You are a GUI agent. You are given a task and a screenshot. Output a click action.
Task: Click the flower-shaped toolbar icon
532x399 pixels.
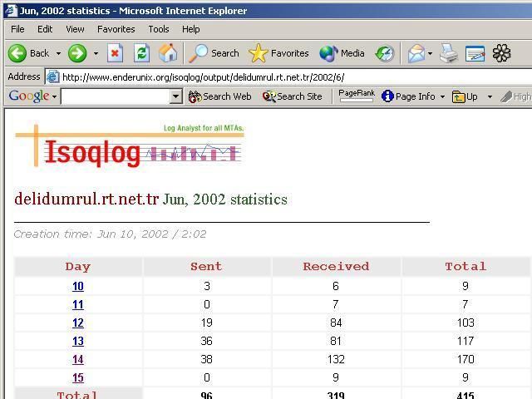coord(501,53)
